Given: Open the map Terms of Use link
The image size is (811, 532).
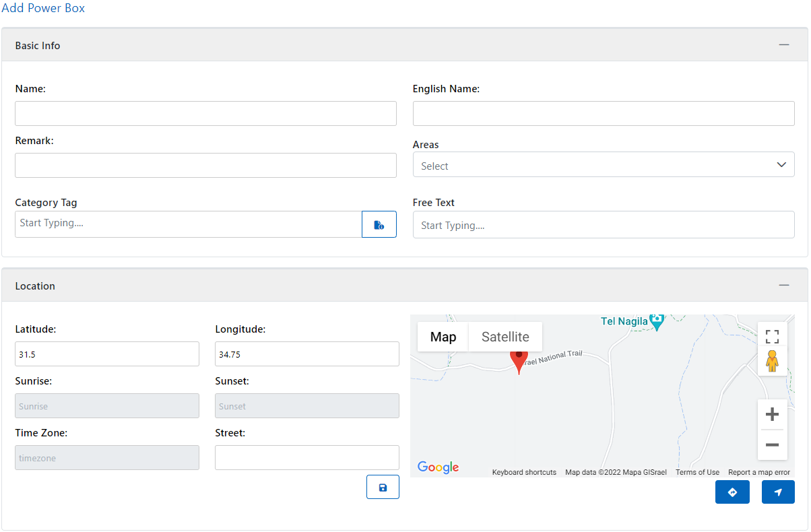Looking at the screenshot, I should pos(697,472).
